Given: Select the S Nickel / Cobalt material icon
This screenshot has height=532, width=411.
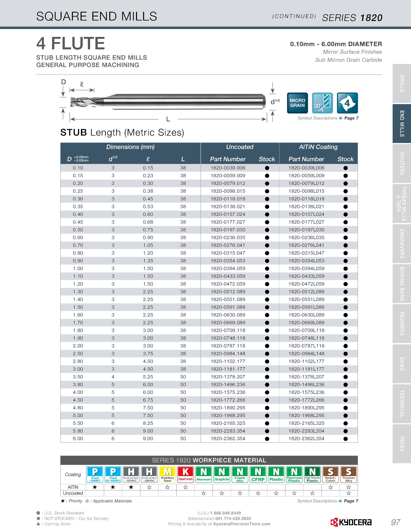Looking at the screenshot, I should click(331, 474).
